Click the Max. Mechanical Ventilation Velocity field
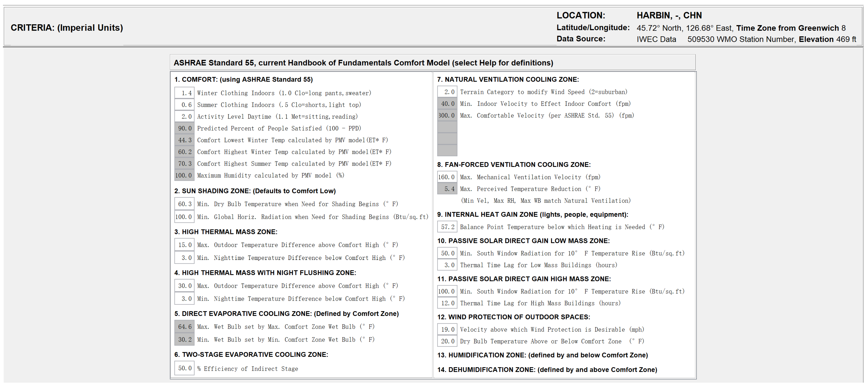868x387 pixels. click(447, 177)
